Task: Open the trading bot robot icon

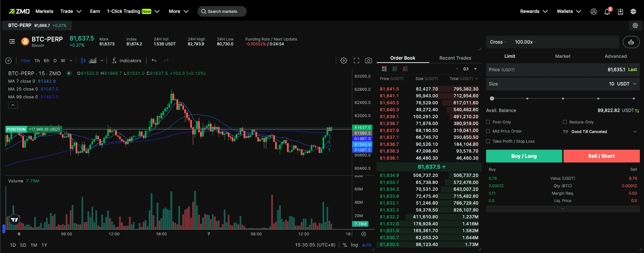Action: tap(631, 42)
